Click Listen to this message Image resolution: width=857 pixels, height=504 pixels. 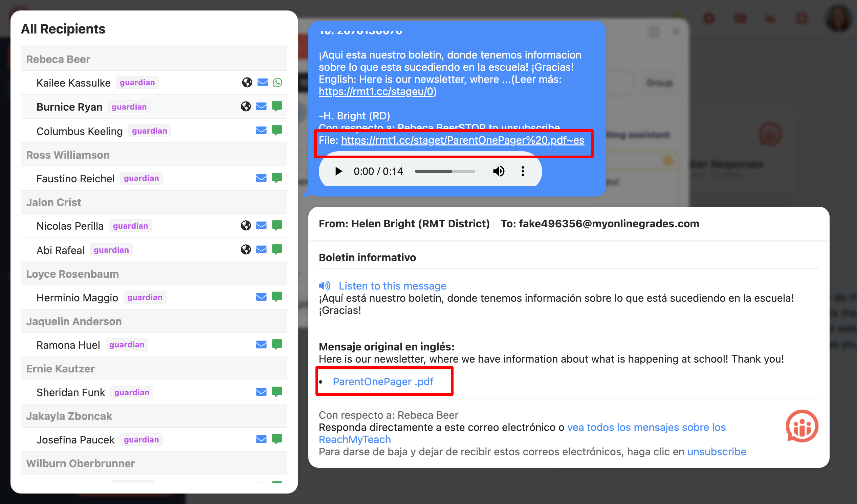[392, 286]
